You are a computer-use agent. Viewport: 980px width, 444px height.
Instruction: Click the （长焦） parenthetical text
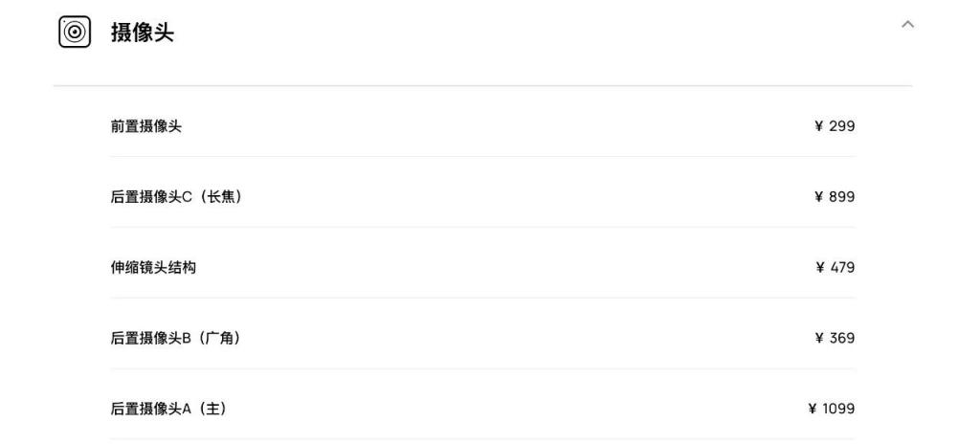tap(220, 197)
